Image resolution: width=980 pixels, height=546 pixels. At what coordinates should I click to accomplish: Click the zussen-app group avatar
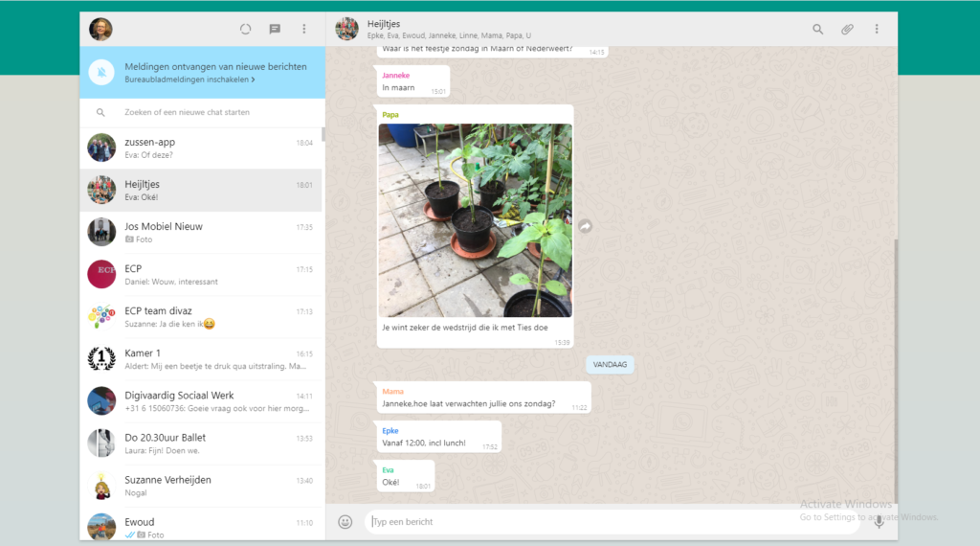pos(101,148)
